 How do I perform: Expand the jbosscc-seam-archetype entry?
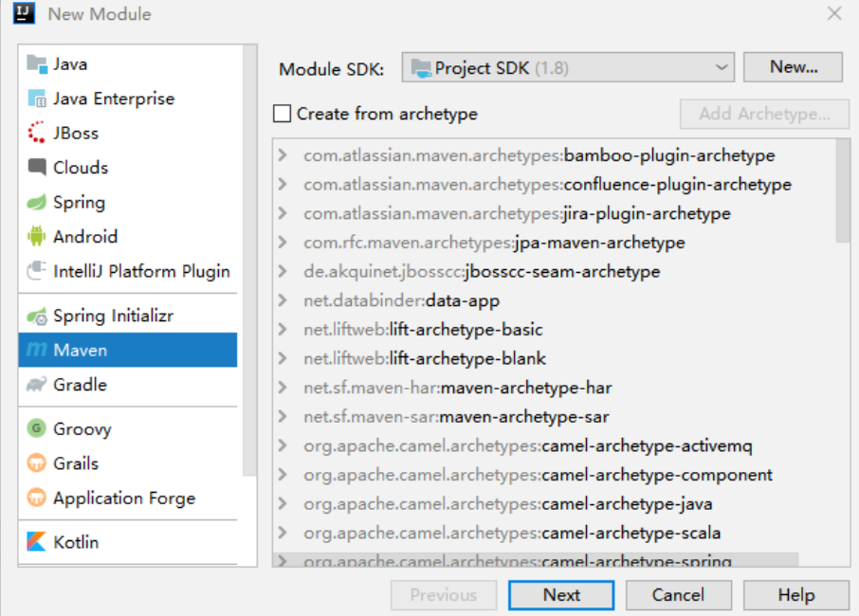click(283, 271)
